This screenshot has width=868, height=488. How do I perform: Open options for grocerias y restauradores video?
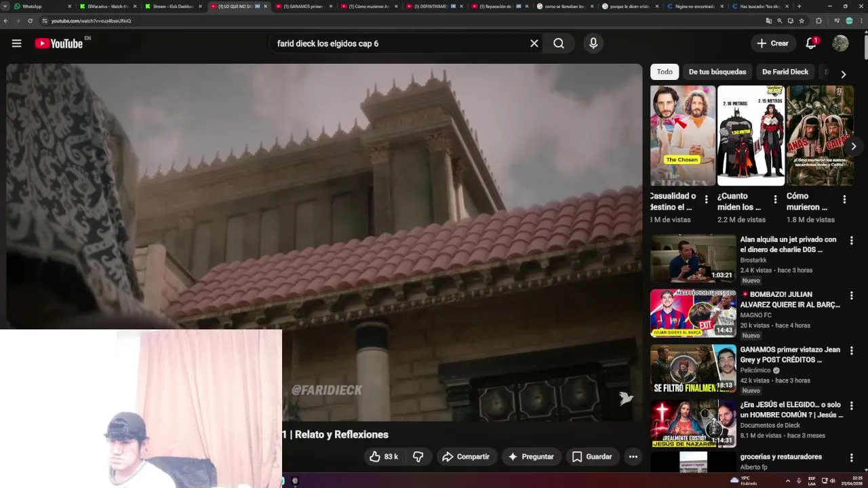852,458
